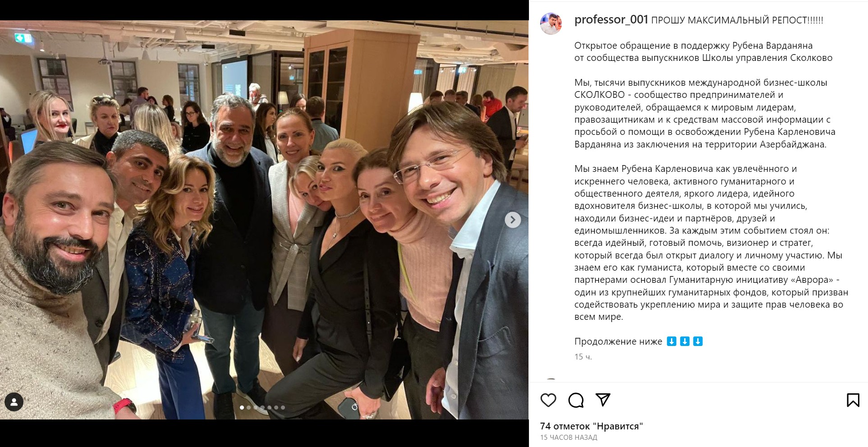
Task: Jump to the fifth carousel dot
Action: coord(269,407)
